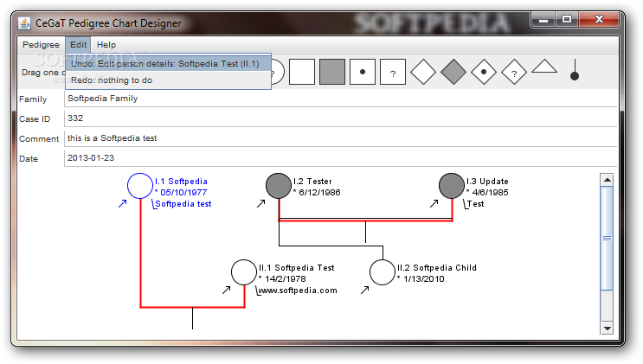The height and width of the screenshot is (364, 643).
Task: Close the Pedigree Chart Designer window
Action: (599, 19)
